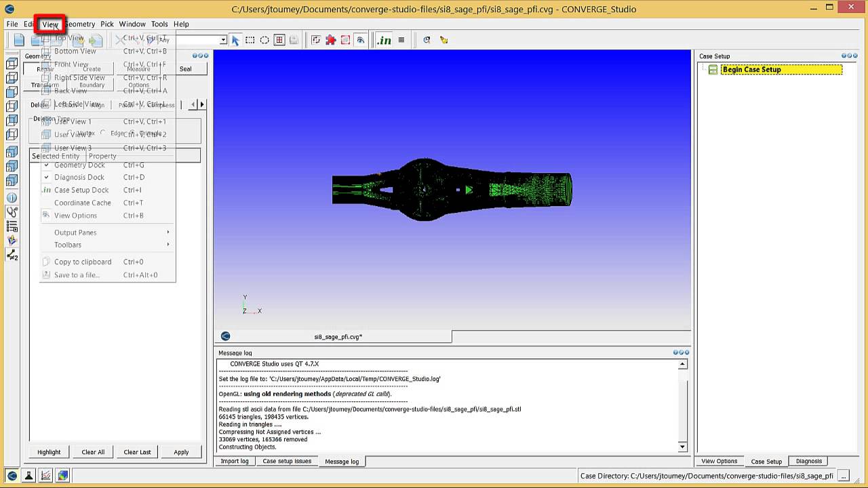Click the square frame grid toolbar icon
This screenshot has height=488, width=868.
[x=279, y=40]
